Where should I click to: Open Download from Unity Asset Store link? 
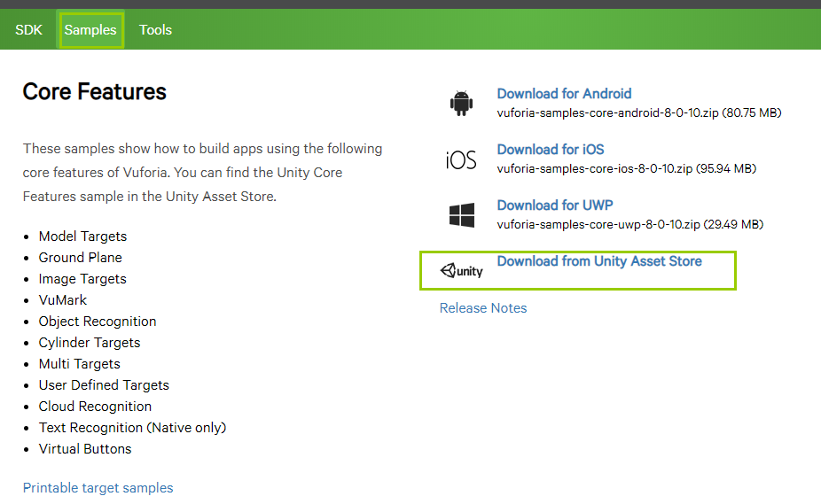[x=599, y=261]
